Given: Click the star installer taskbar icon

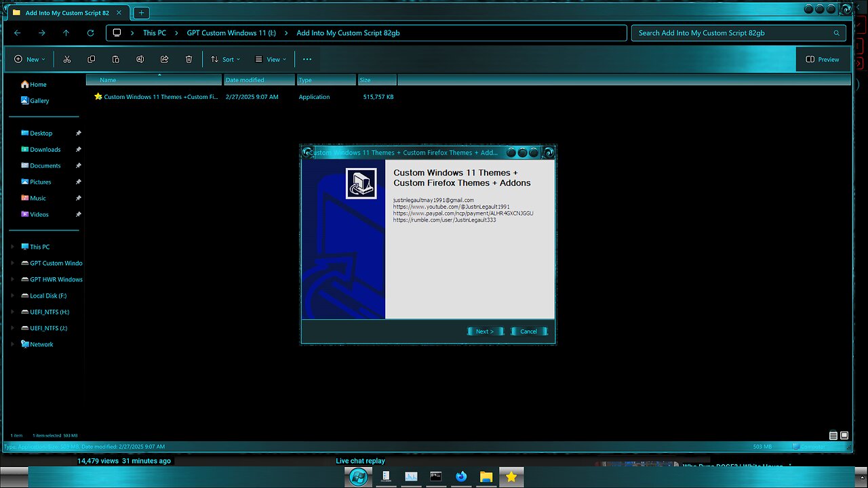Looking at the screenshot, I should pyautogui.click(x=511, y=476).
